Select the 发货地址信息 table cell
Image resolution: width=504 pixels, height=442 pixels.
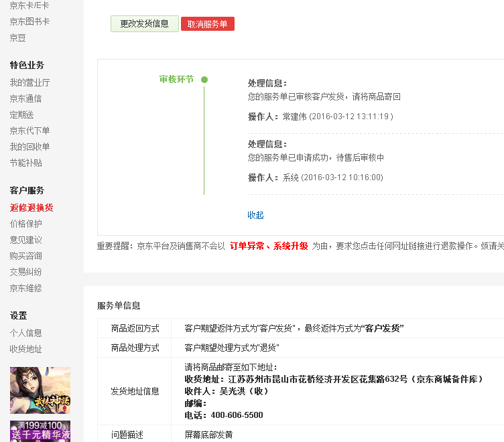[135, 391]
